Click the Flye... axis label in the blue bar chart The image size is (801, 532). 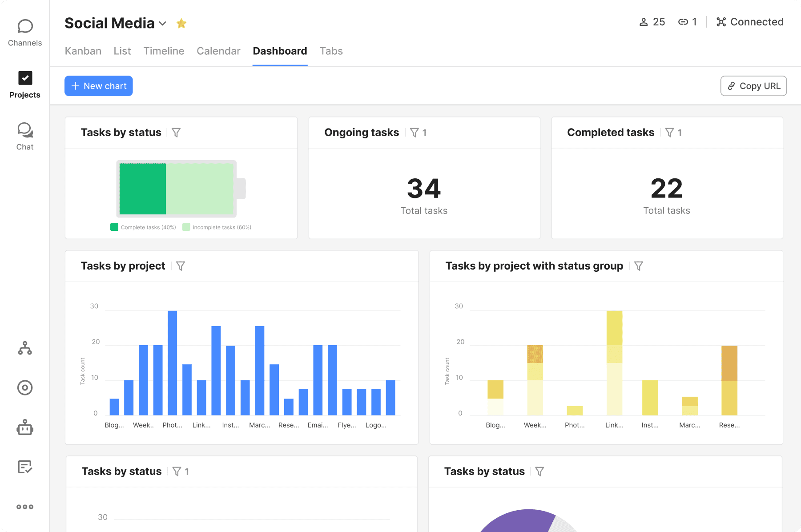pos(347,425)
